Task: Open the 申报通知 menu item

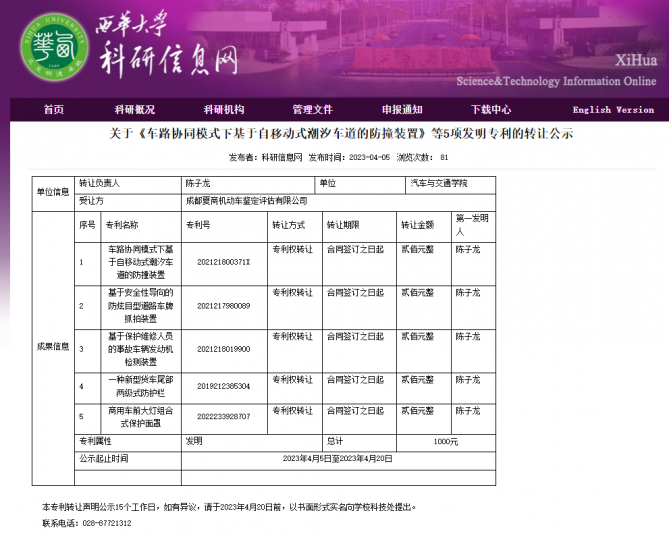Action: (402, 110)
